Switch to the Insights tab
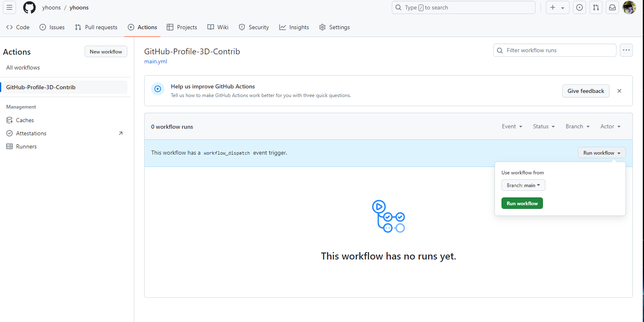 (294, 27)
